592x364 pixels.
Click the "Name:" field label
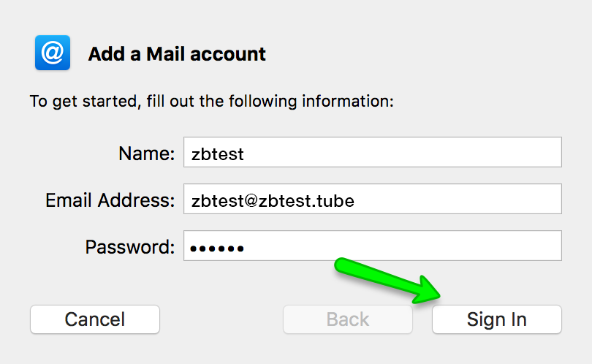[146, 153]
